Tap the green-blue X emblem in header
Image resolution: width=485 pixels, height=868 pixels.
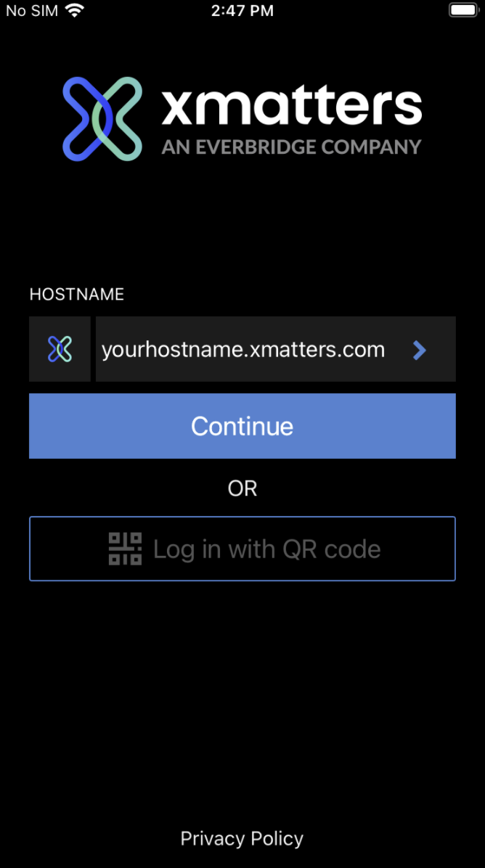tap(102, 119)
